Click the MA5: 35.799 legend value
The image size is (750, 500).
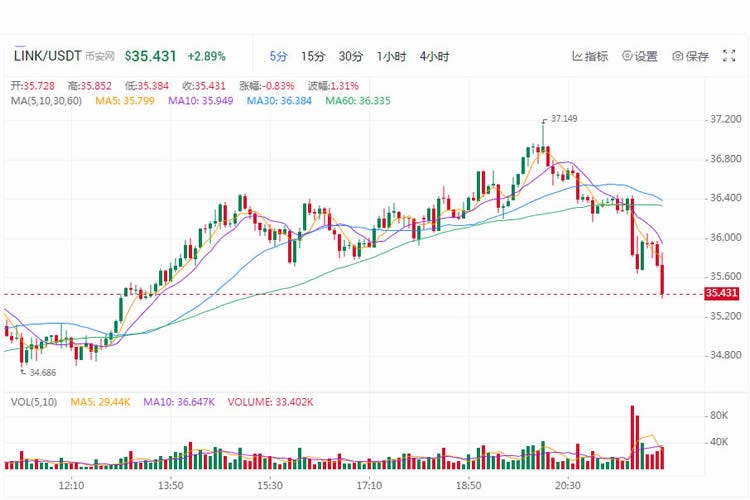125,101
